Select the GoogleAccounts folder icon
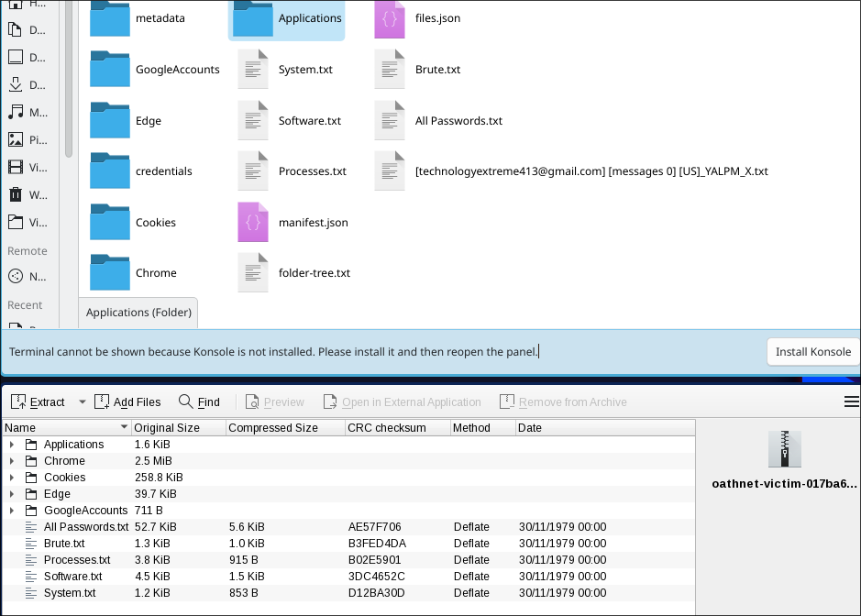The height and width of the screenshot is (616, 861). tap(110, 69)
